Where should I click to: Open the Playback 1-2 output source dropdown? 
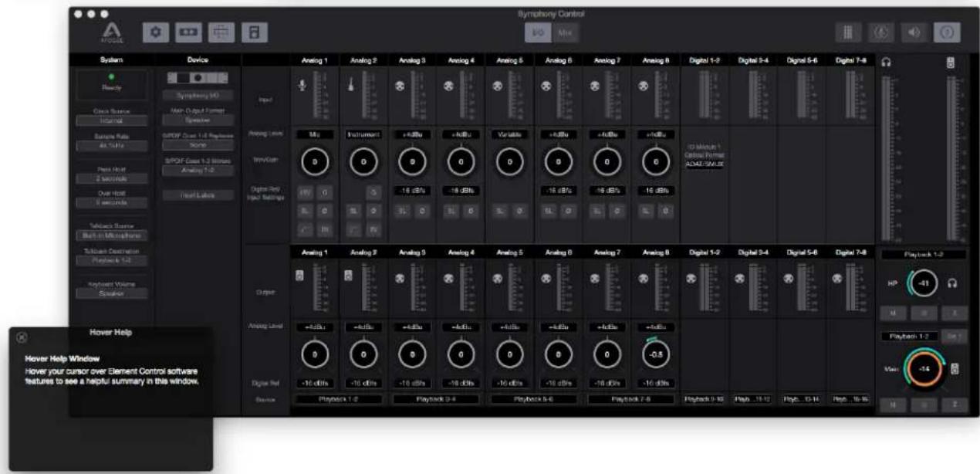[x=337, y=399]
